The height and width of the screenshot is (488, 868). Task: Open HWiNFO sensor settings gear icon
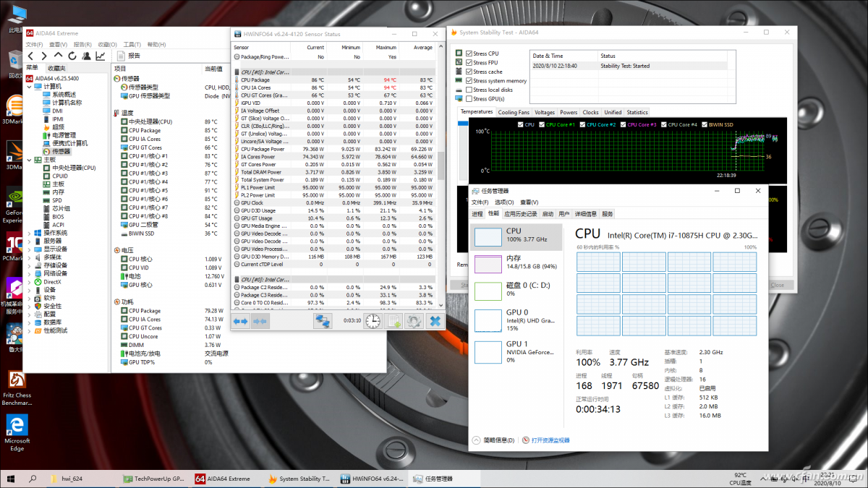414,321
